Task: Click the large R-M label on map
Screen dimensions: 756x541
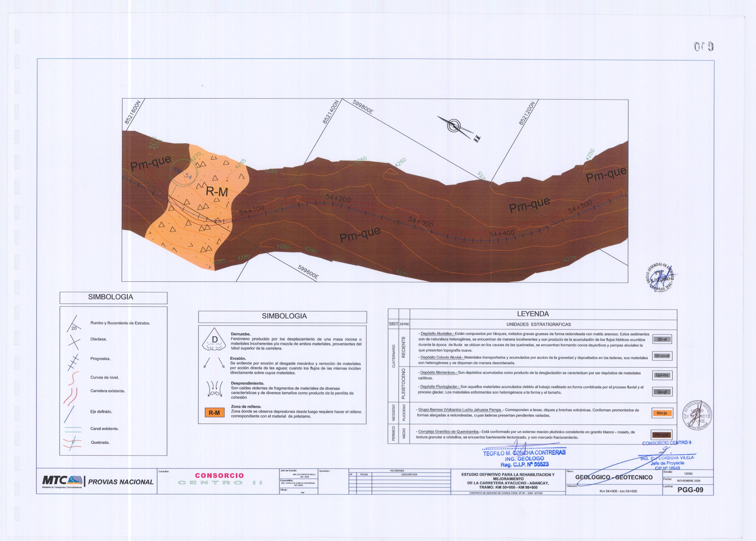Action: point(217,192)
